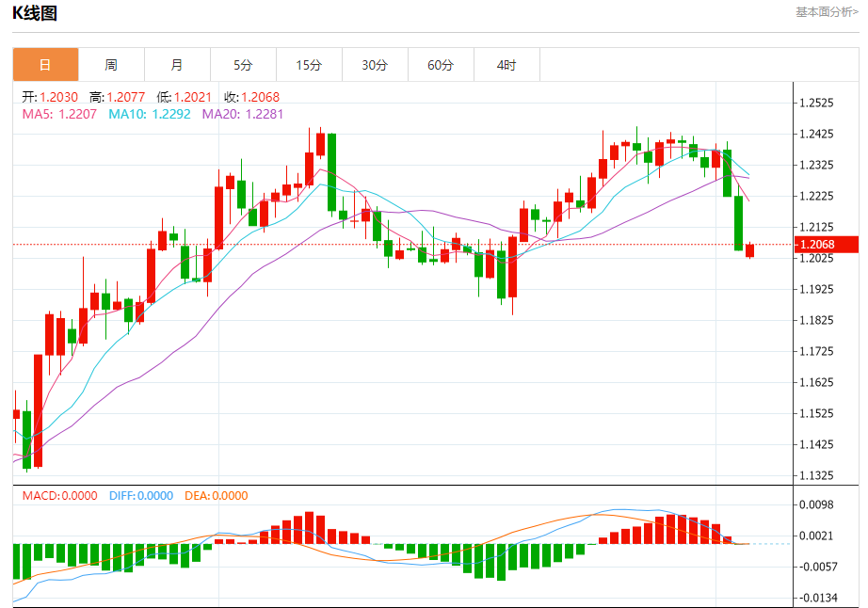Open the 4时 chart tab
Screen dimensions: 868x608
click(506, 65)
